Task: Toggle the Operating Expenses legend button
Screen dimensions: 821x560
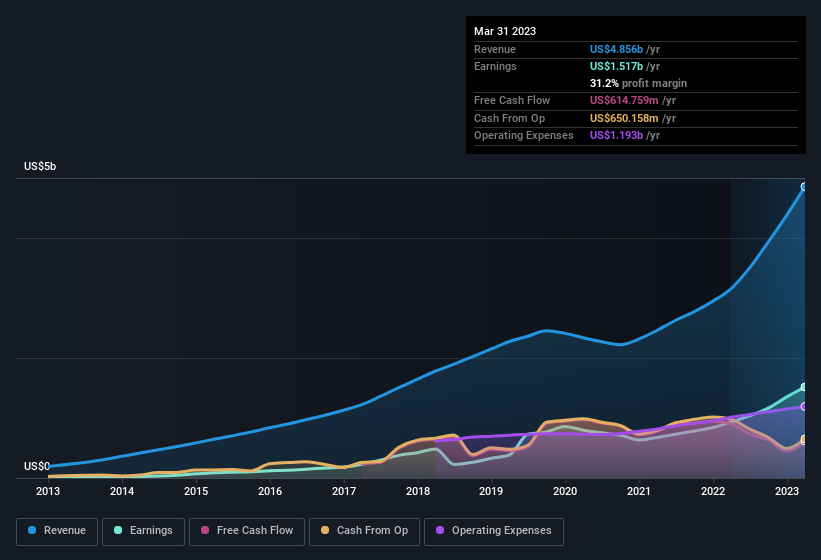Action: [493, 531]
